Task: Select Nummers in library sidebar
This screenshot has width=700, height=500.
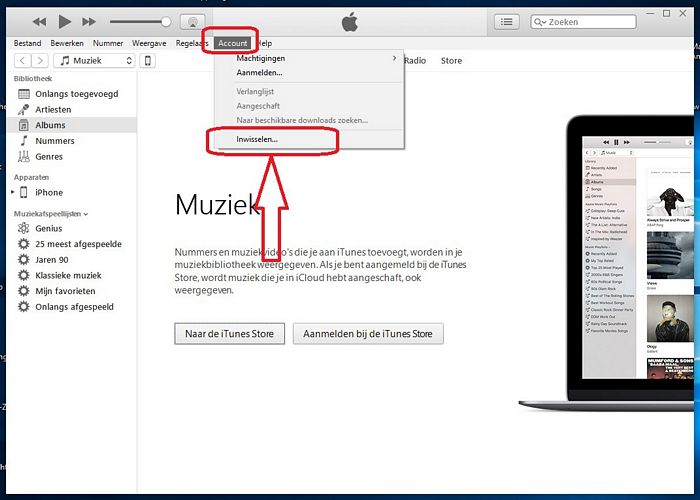Action: (72, 141)
